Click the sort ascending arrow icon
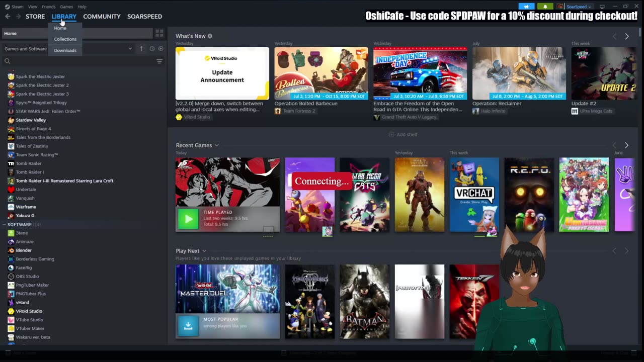Image resolution: width=644 pixels, height=362 pixels. pyautogui.click(x=141, y=49)
